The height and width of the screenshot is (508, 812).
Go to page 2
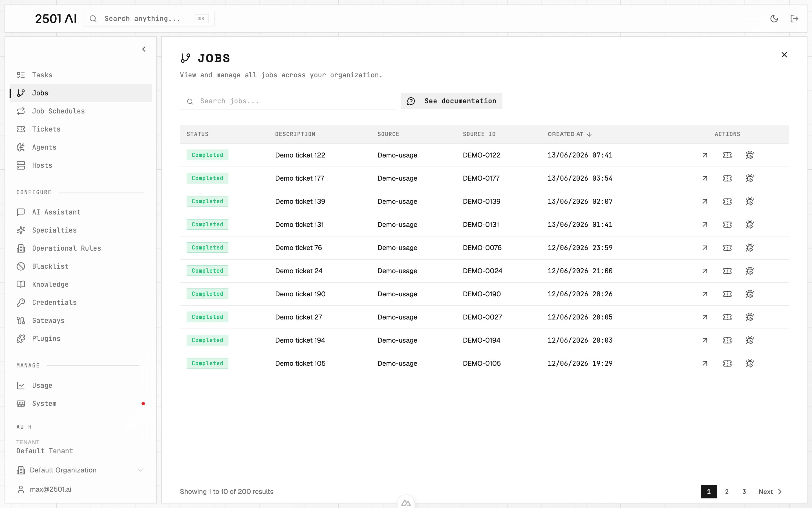727,492
